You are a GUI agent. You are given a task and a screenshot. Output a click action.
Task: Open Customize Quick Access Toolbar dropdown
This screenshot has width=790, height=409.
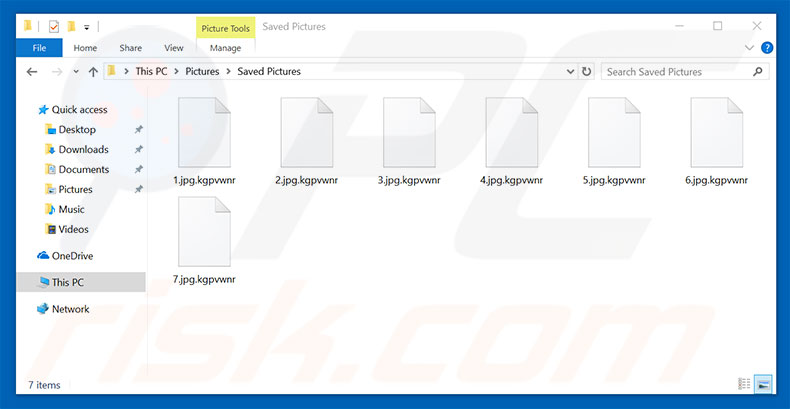tap(87, 27)
